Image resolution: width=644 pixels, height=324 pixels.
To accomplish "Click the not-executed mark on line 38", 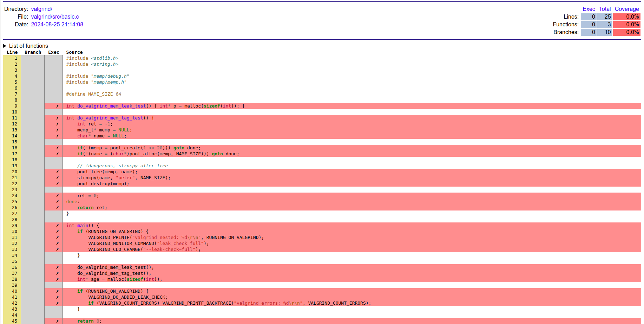I will (x=58, y=279).
